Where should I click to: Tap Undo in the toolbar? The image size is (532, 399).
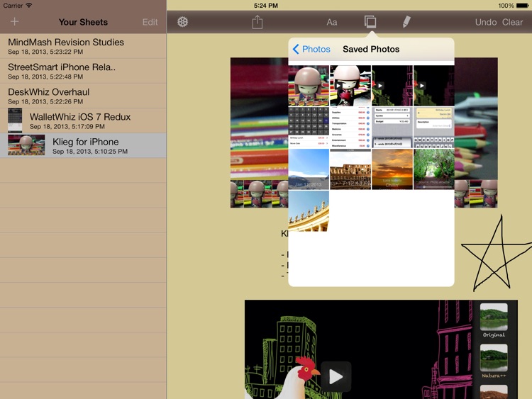click(485, 22)
